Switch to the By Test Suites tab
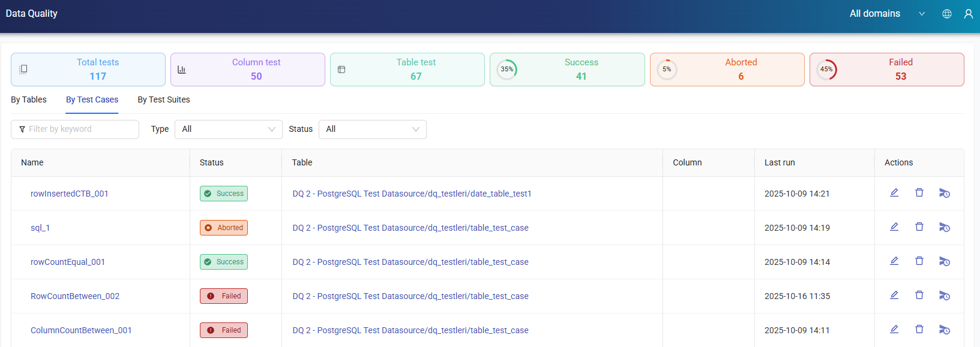 click(164, 99)
